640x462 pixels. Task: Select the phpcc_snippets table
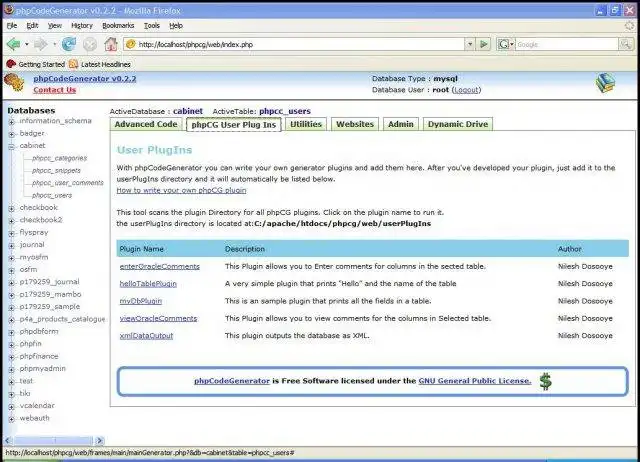56,171
